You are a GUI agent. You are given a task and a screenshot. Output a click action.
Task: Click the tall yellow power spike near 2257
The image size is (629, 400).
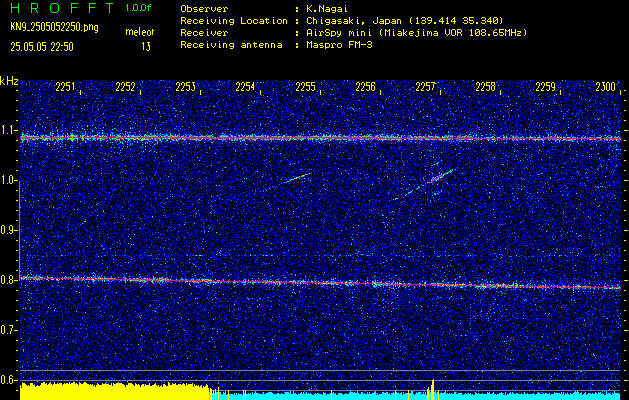pyautogui.click(x=433, y=389)
